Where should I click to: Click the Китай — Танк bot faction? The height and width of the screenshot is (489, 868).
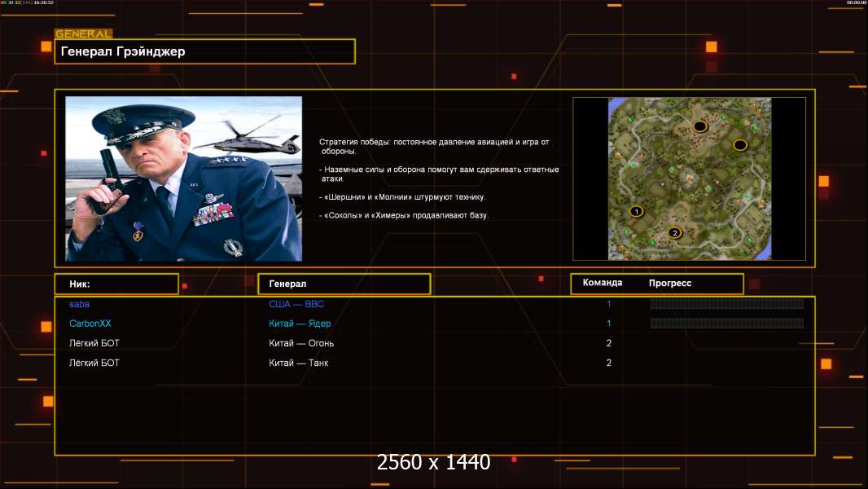click(299, 363)
